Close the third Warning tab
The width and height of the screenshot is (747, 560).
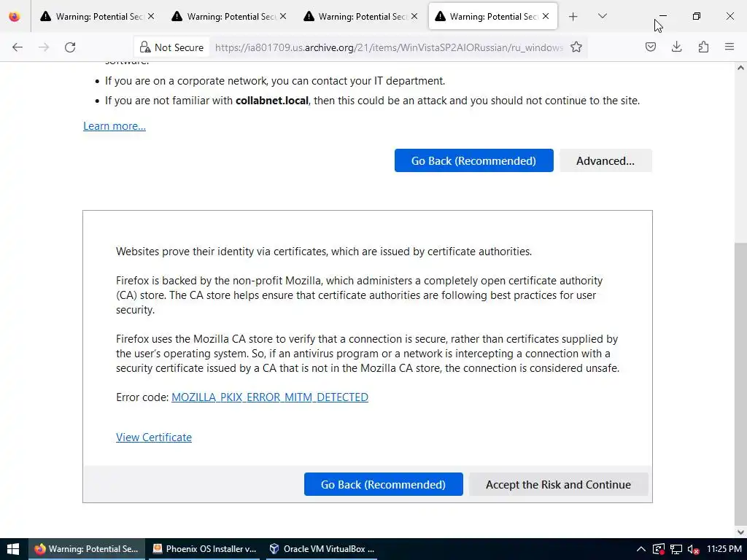point(414,16)
